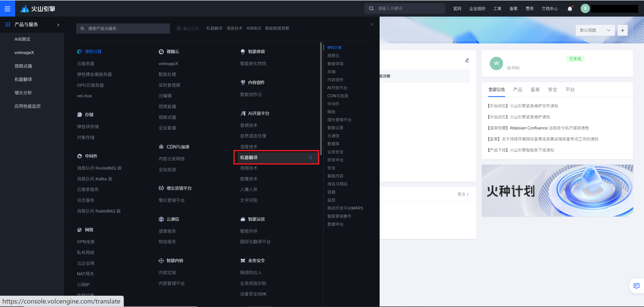Open the 默认视图 dropdown
This screenshot has height=307, width=644.
595,30
